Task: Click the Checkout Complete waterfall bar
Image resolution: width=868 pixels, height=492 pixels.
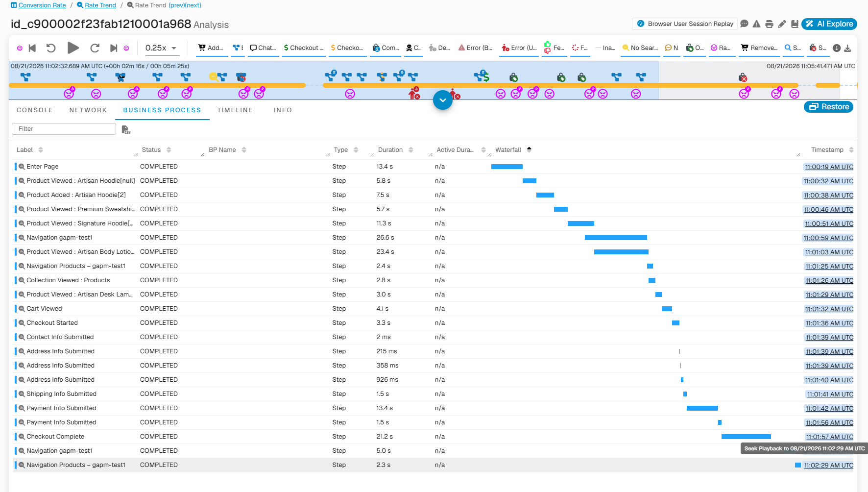Action: tap(746, 437)
